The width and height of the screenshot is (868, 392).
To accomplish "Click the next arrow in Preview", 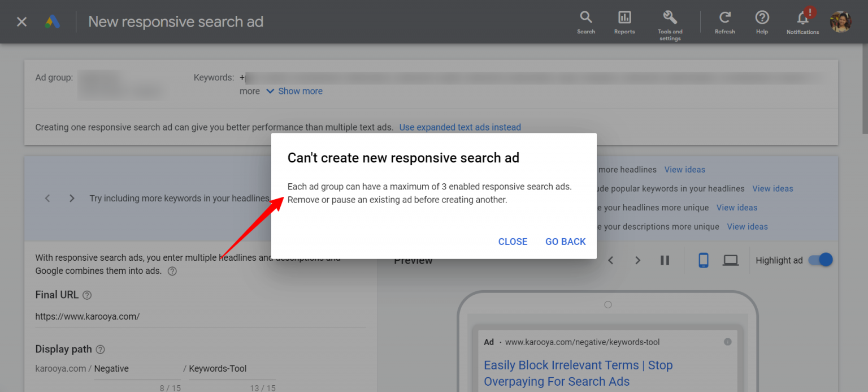I will pos(637,260).
